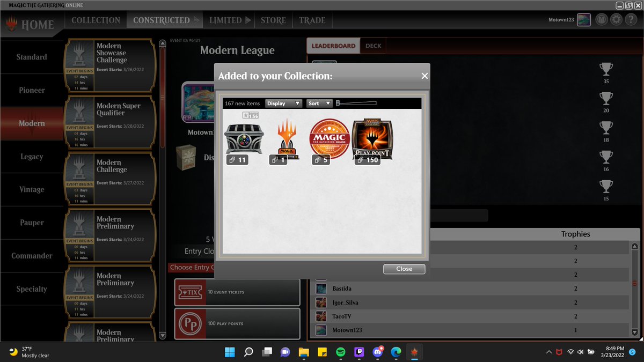Open the Modern Preliminary event starting in 17 hrs
The image size is (644, 362).
[111, 293]
